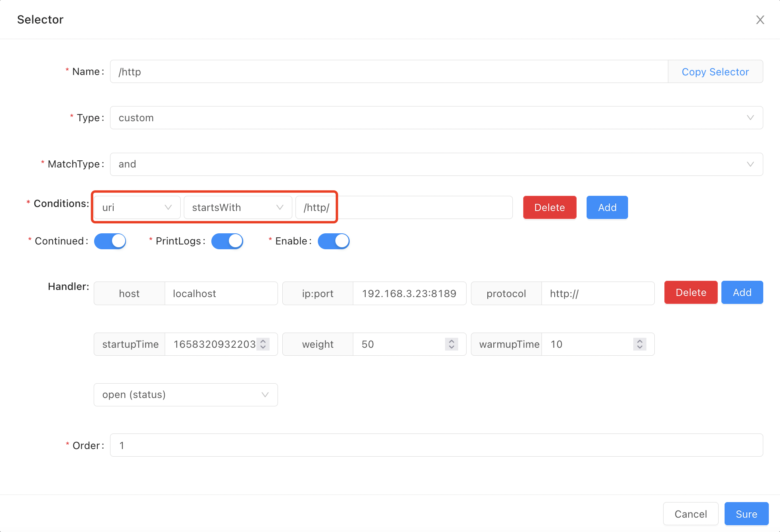Confirm with the Sure button

click(x=746, y=514)
